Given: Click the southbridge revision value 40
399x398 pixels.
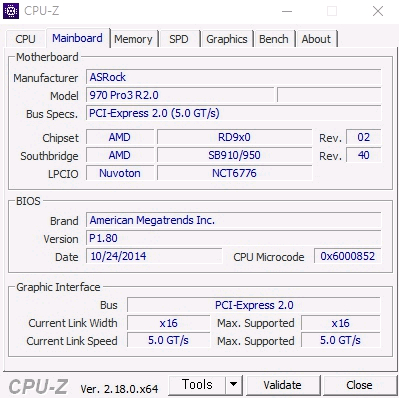Looking at the screenshot, I should coord(363,155).
